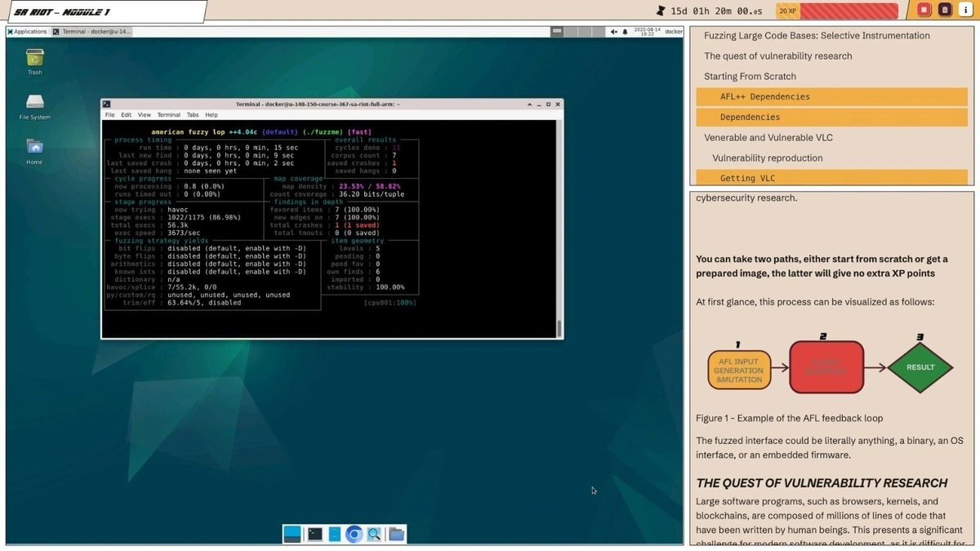Open the Application Finder magnifier in dock
This screenshot has width=980, height=551.
click(x=374, y=534)
